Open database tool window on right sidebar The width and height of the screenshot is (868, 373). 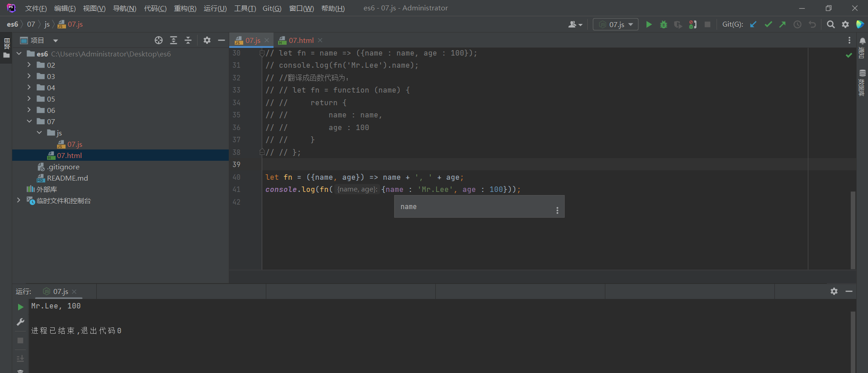tap(862, 83)
